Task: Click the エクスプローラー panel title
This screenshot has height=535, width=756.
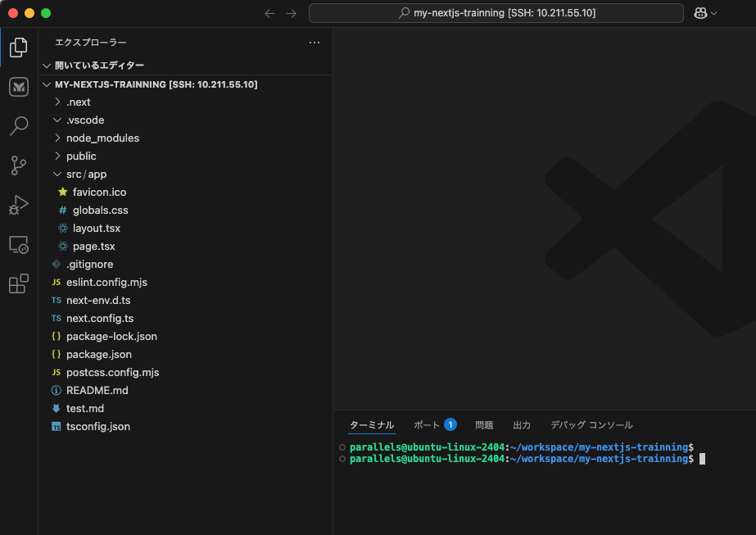Action: point(91,43)
